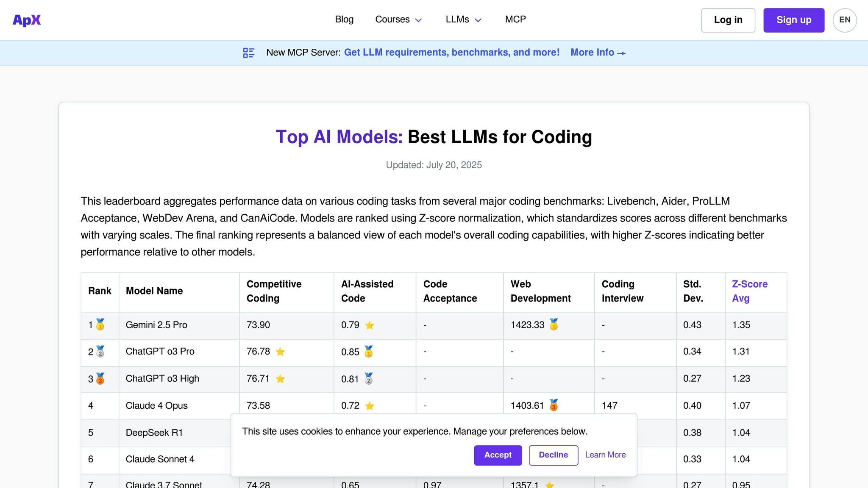Screen dimensions: 868x488
Task: Click the gold medal in Gemini's Web Development cell
Action: point(553,325)
